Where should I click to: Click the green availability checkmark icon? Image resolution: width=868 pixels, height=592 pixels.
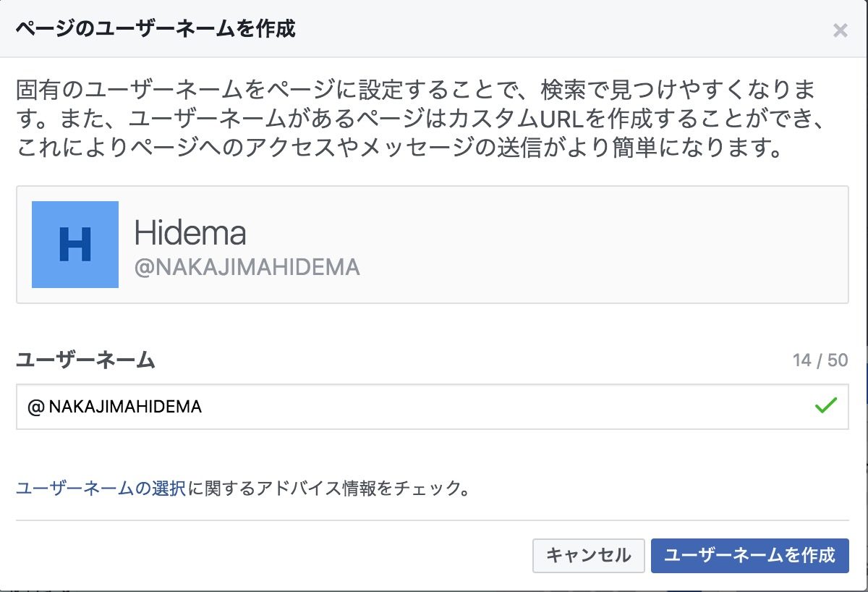coord(825,406)
